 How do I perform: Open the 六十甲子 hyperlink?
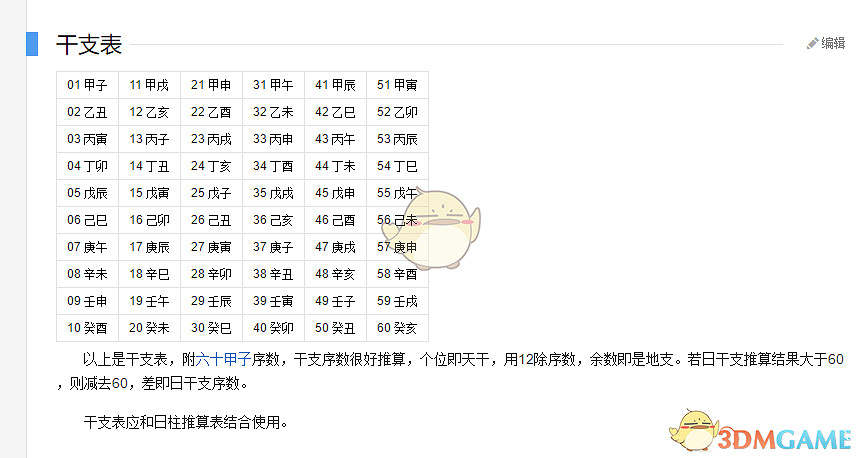tap(223, 360)
